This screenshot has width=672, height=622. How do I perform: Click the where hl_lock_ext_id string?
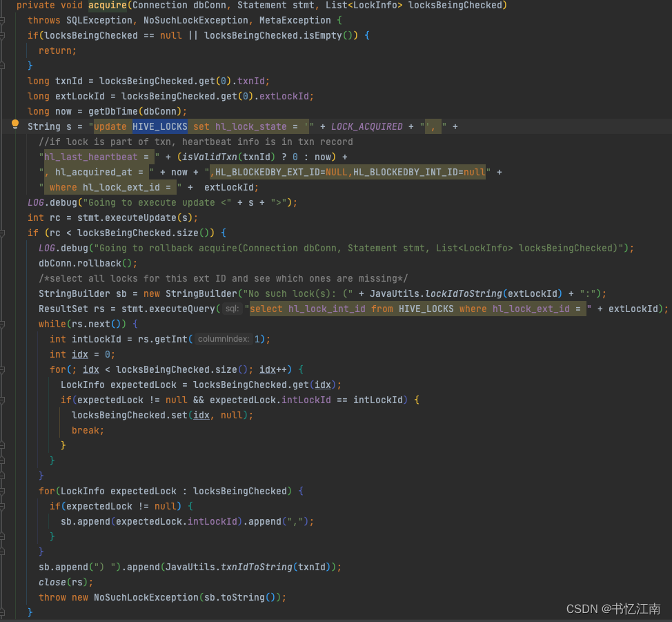(110, 188)
